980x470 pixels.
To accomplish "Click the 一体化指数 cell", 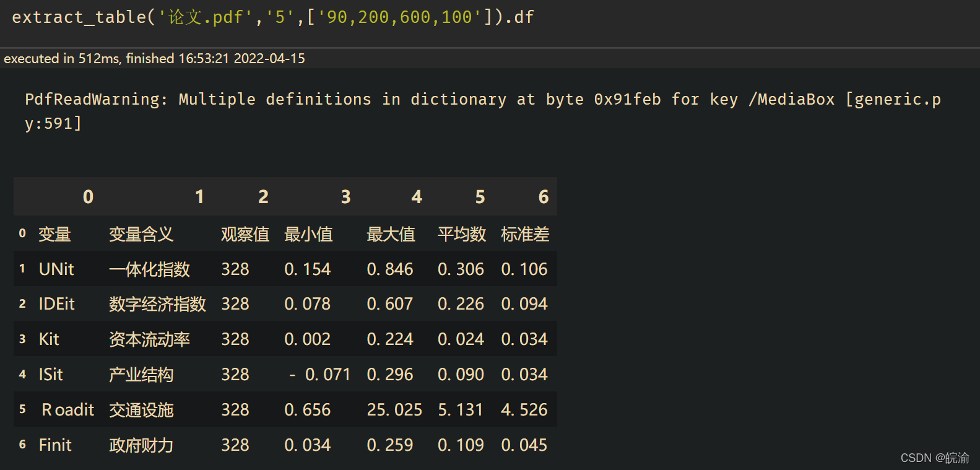I will pyautogui.click(x=149, y=269).
